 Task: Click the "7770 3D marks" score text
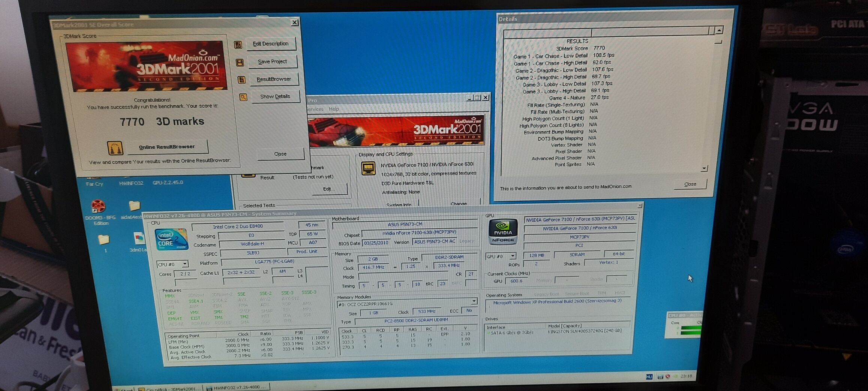pos(162,122)
